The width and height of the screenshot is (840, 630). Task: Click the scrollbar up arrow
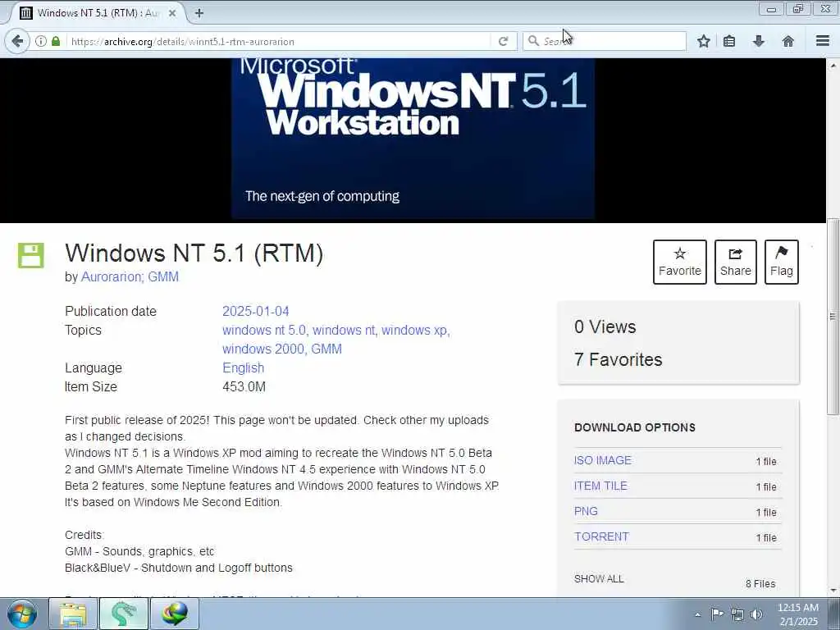[x=833, y=66]
